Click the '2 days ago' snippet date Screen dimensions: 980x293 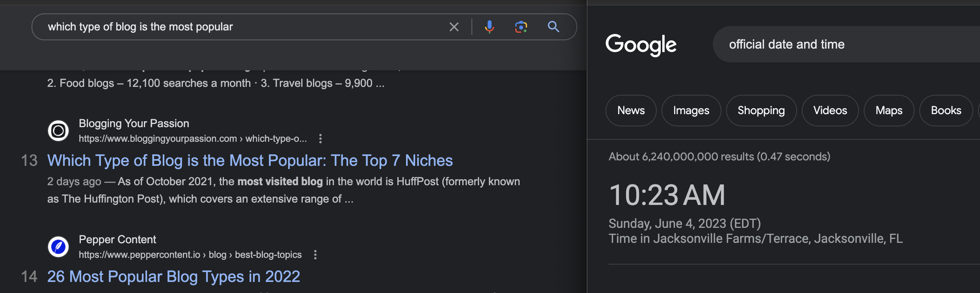pyautogui.click(x=74, y=182)
